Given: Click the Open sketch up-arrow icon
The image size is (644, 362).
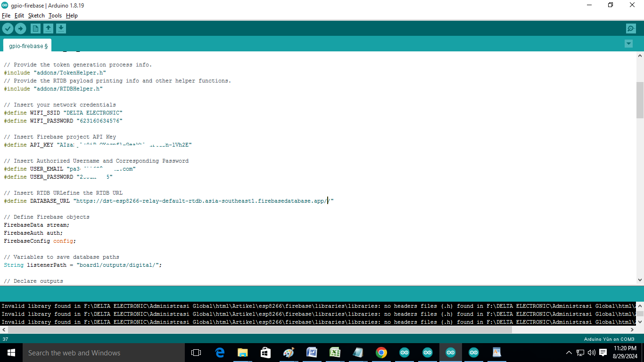Looking at the screenshot, I should click(x=48, y=29).
